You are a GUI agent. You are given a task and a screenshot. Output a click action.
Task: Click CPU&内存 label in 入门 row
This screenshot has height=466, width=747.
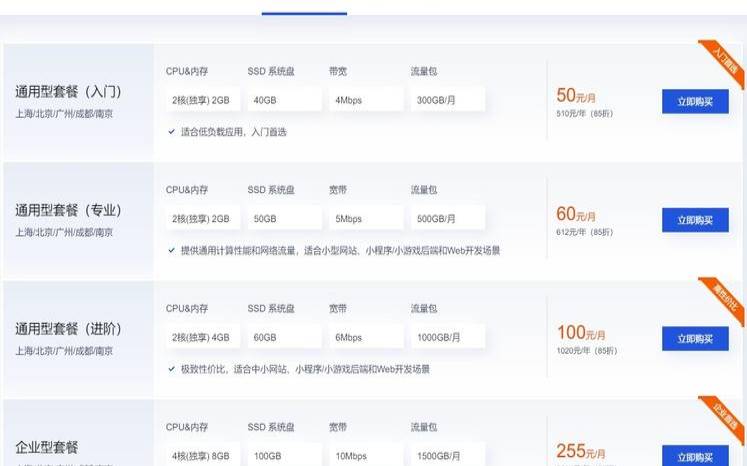pyautogui.click(x=187, y=71)
